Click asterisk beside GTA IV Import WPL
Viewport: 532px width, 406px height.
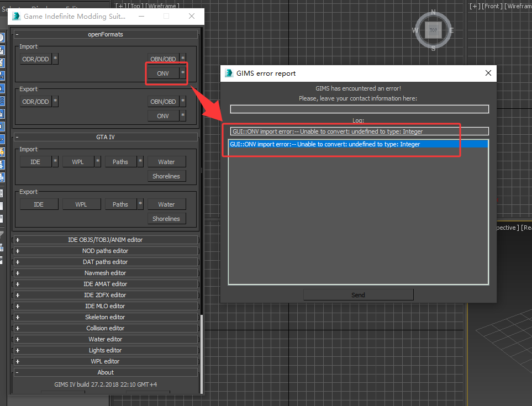pos(98,162)
